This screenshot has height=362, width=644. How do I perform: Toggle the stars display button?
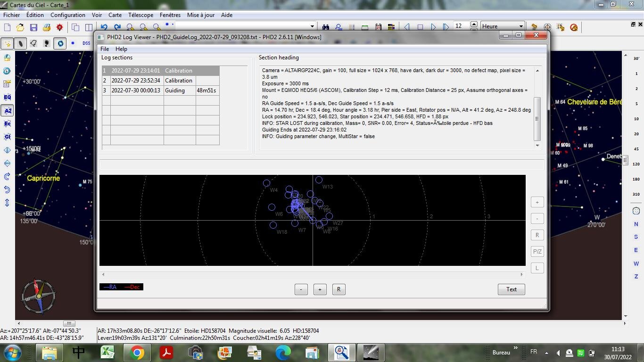point(7,43)
